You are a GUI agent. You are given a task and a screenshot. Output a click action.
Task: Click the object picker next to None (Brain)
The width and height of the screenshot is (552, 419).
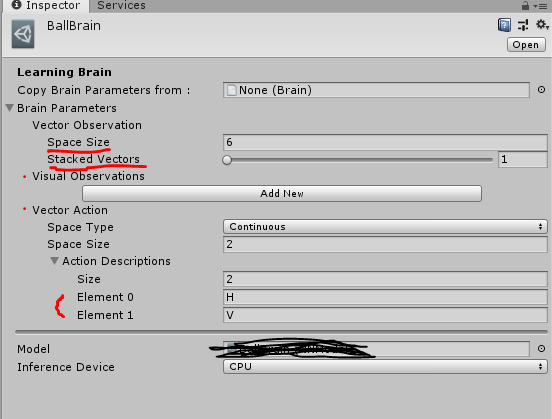point(541,90)
